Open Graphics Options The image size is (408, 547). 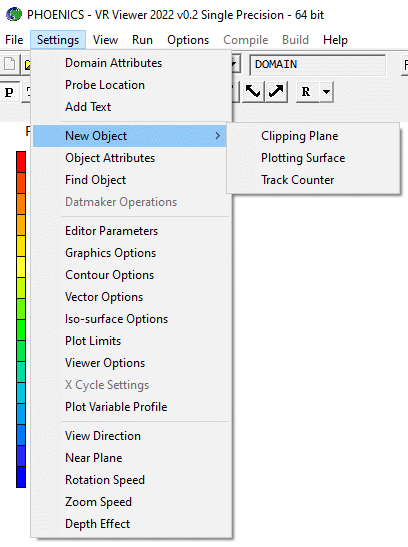click(131, 253)
